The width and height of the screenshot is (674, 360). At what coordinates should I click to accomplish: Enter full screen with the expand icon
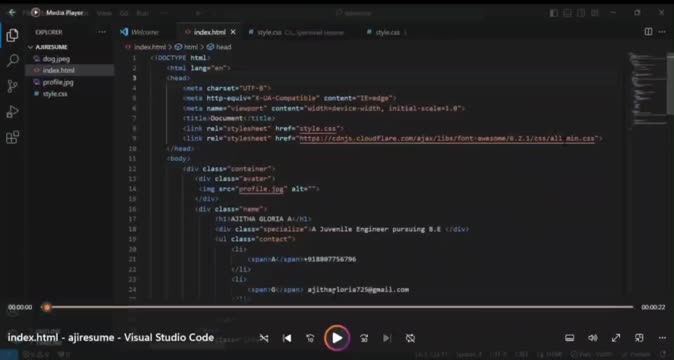(616, 338)
